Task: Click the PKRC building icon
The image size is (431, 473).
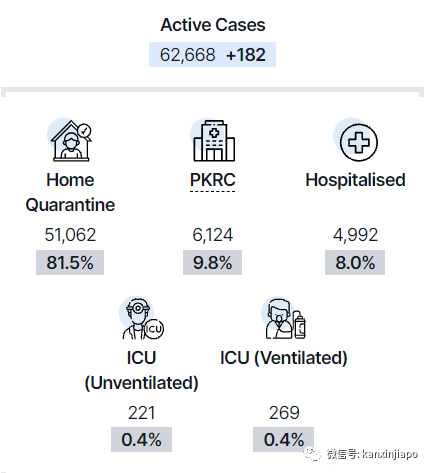Action: (x=213, y=140)
